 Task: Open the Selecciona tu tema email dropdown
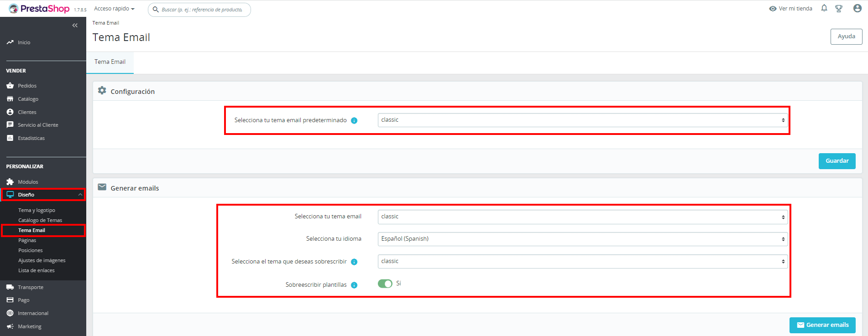[583, 217]
